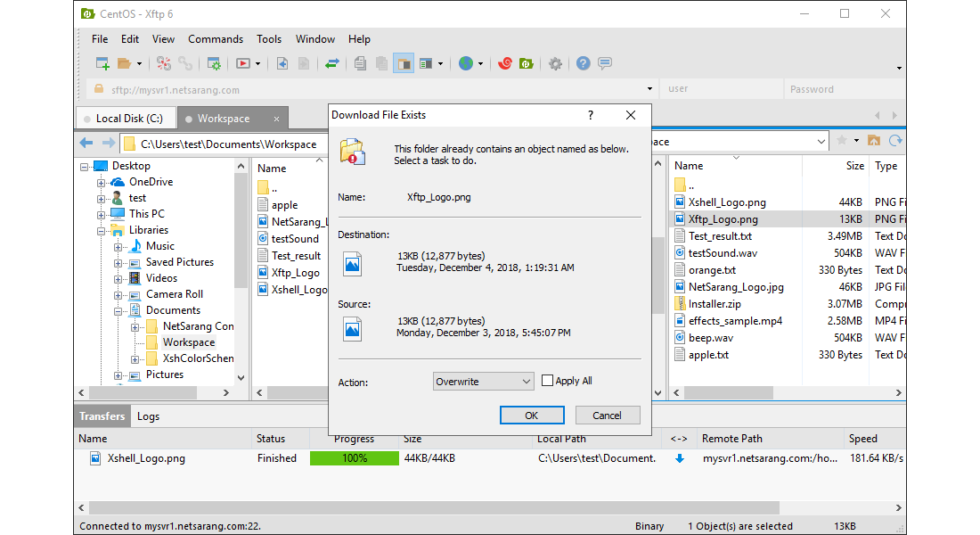This screenshot has height=535, width=980.
Task: Click the user name input field
Action: (x=722, y=89)
